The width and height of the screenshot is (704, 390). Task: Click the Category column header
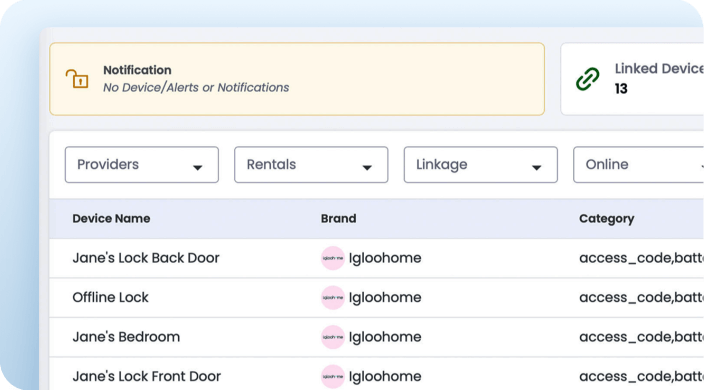[607, 219]
